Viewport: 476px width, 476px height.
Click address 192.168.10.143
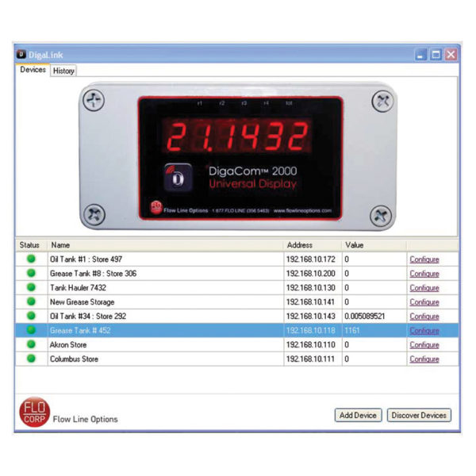pos(310,317)
